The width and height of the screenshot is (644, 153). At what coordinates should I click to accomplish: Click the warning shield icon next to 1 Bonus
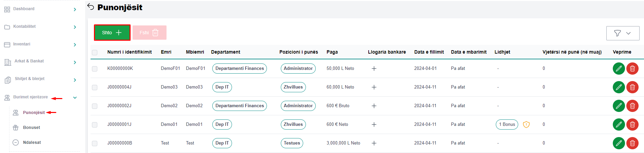point(526,125)
